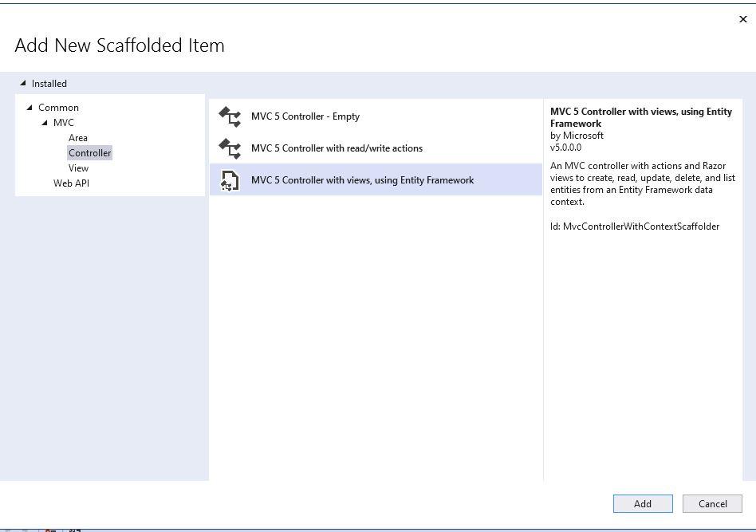Select the MVC category label
Viewport: 756px width, 532px height.
point(63,123)
